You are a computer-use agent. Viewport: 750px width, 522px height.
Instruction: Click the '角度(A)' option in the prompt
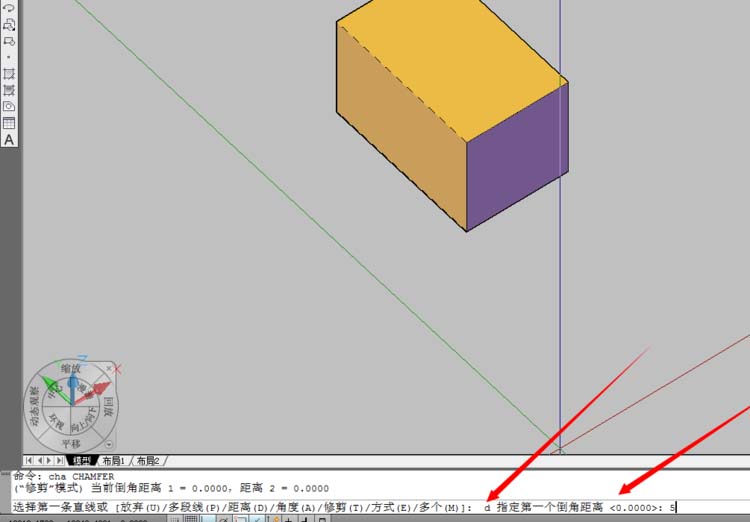pos(295,507)
